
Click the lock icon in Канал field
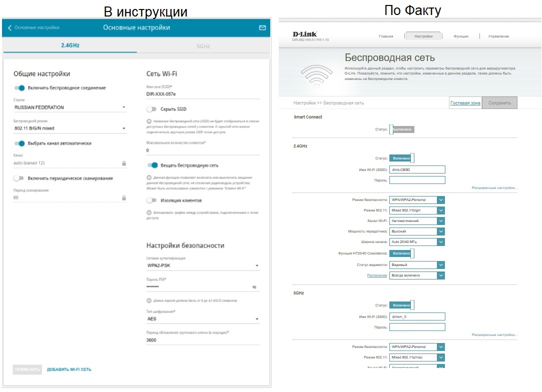click(124, 163)
